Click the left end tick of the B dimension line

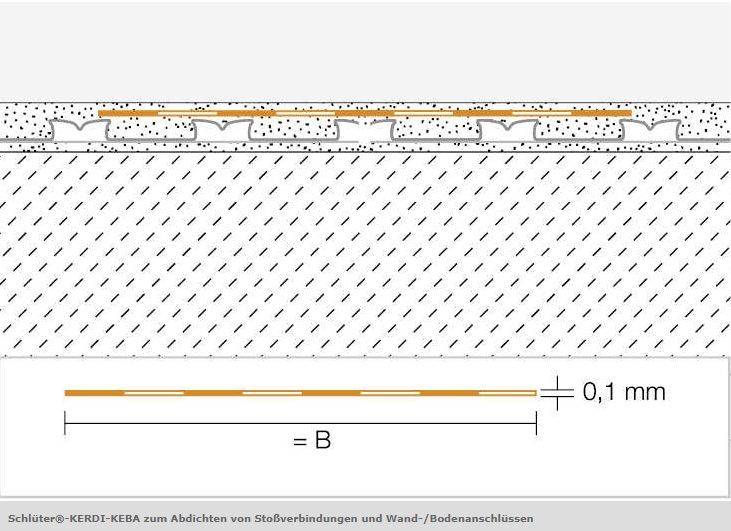pos(65,423)
